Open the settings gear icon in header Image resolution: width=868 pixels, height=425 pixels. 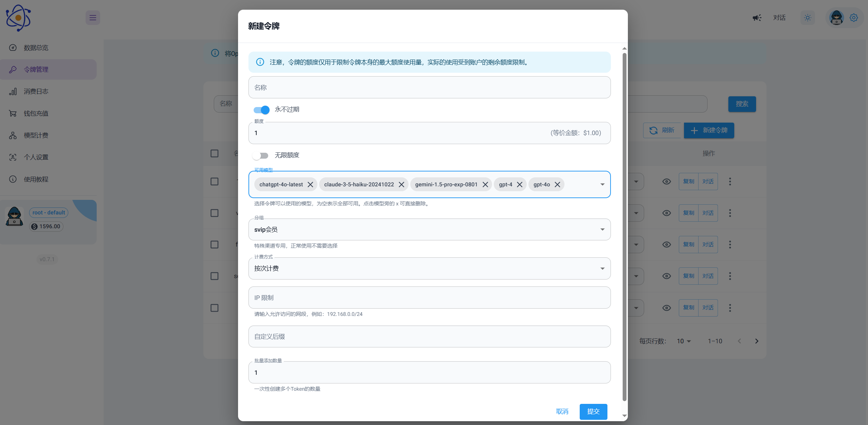coord(853,18)
